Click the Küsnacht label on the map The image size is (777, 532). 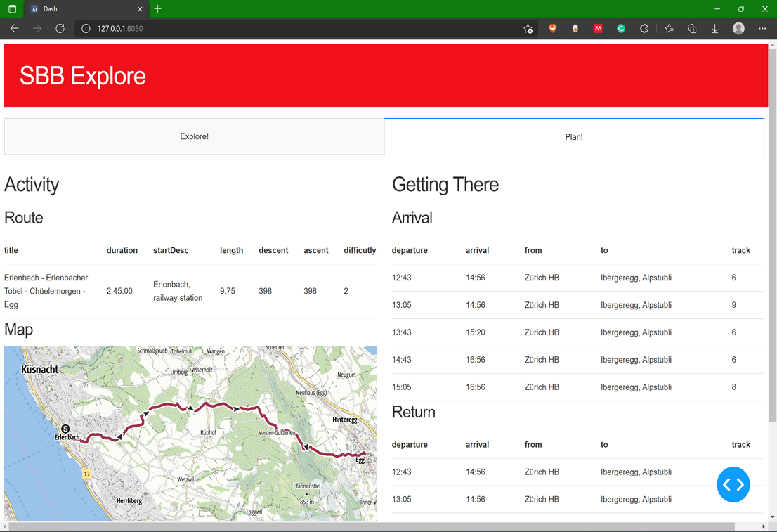click(39, 369)
